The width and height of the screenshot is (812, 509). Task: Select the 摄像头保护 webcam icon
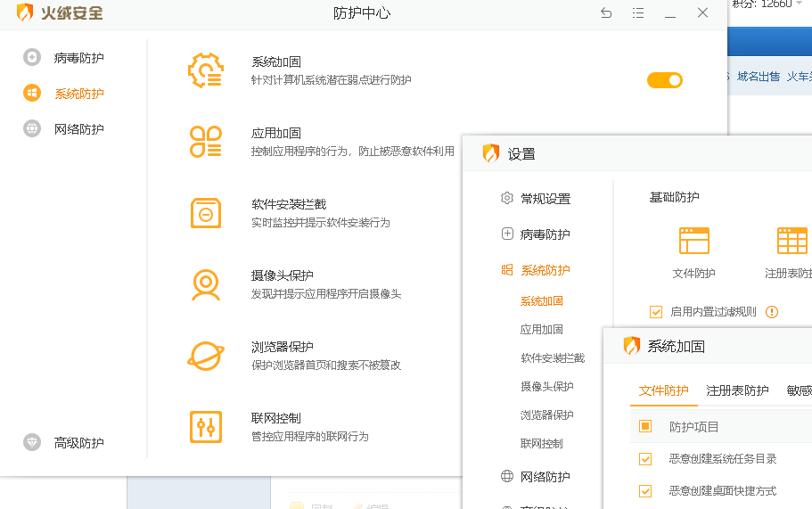(x=206, y=284)
